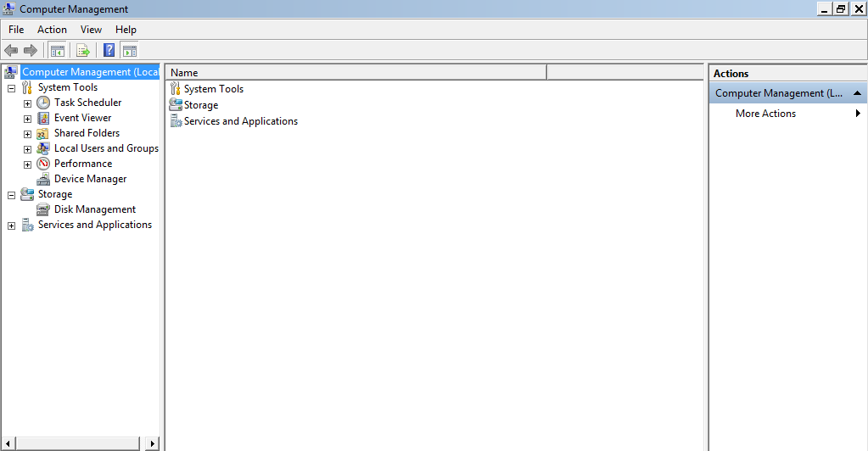Expand Services and Applications tree node

[x=11, y=225]
